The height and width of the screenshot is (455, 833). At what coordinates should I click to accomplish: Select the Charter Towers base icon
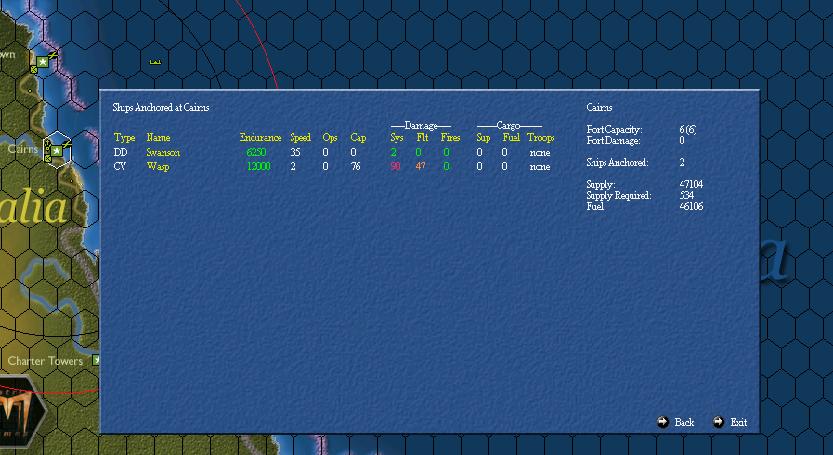96,360
